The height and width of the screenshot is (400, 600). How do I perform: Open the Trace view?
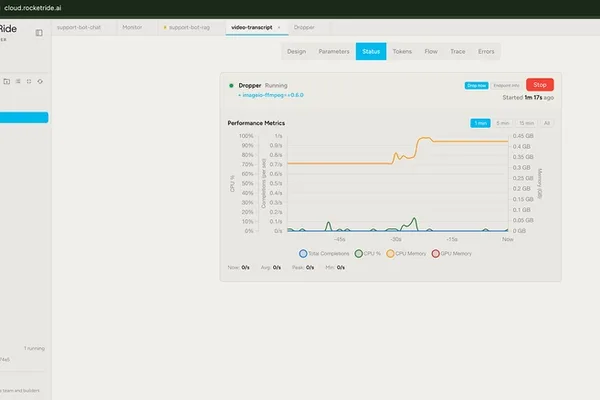pyautogui.click(x=458, y=51)
